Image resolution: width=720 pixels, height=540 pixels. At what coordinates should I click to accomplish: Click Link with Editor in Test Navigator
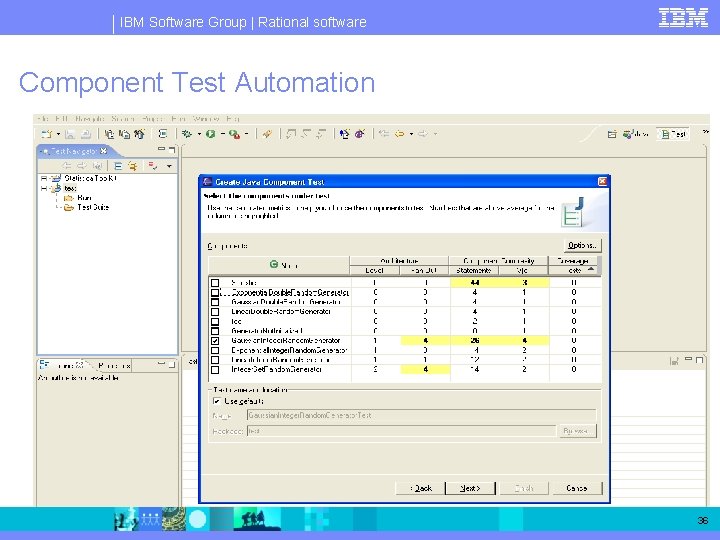133,166
